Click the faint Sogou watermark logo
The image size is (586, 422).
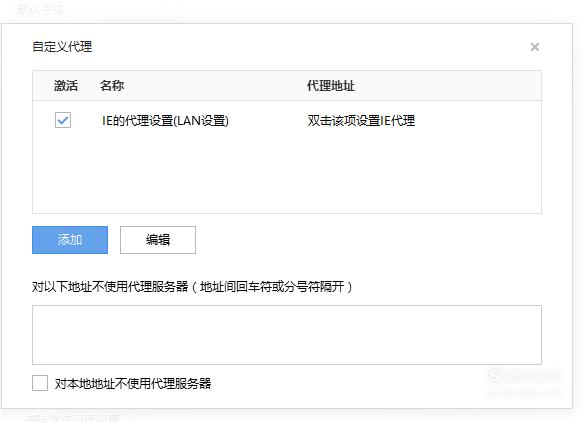(524, 376)
